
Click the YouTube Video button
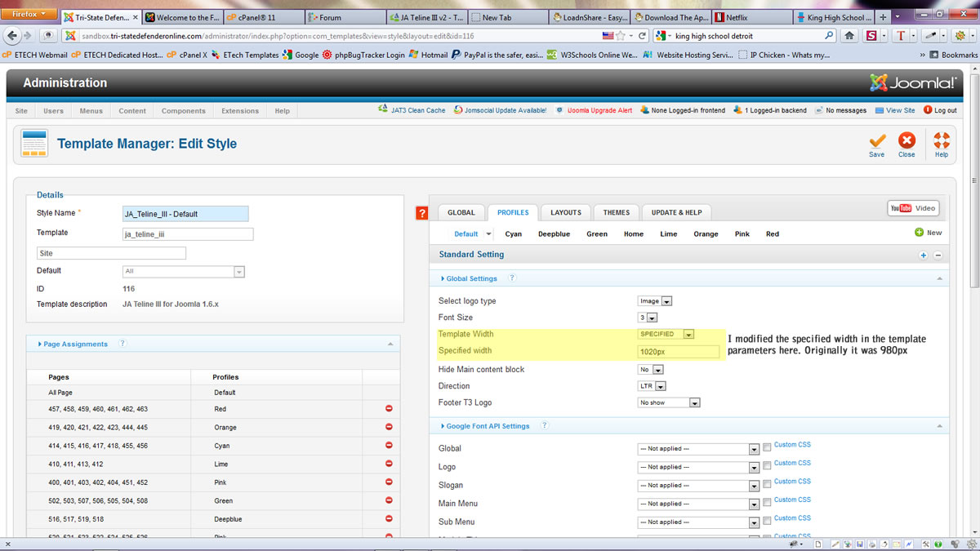tap(913, 208)
